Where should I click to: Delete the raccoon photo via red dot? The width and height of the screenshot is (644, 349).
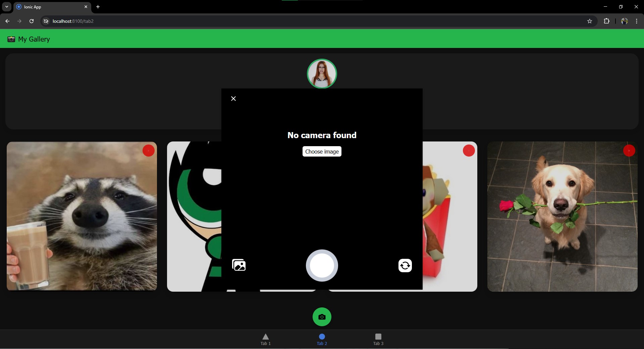pos(149,151)
